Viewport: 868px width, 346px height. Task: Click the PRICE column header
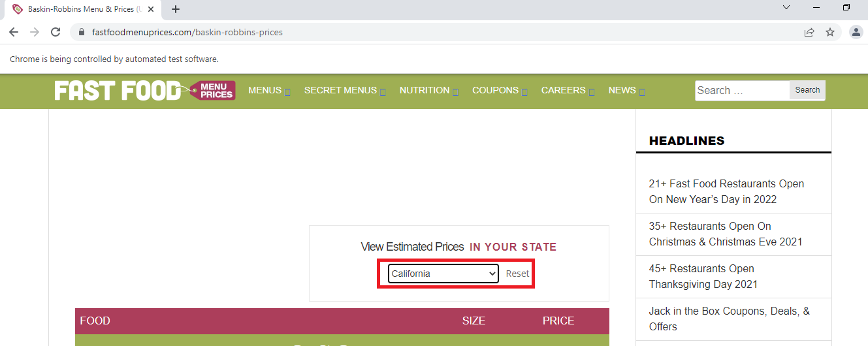point(558,321)
